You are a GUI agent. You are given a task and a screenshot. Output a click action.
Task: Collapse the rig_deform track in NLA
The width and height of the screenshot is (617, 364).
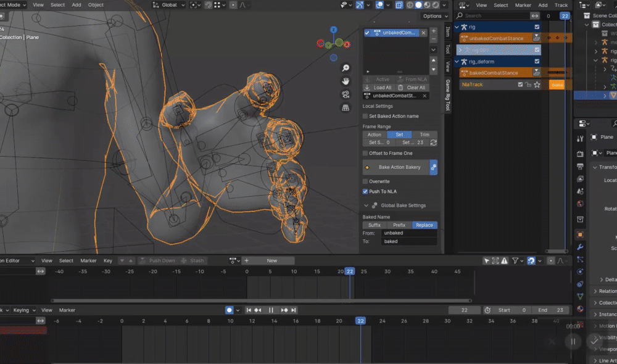tap(457, 62)
